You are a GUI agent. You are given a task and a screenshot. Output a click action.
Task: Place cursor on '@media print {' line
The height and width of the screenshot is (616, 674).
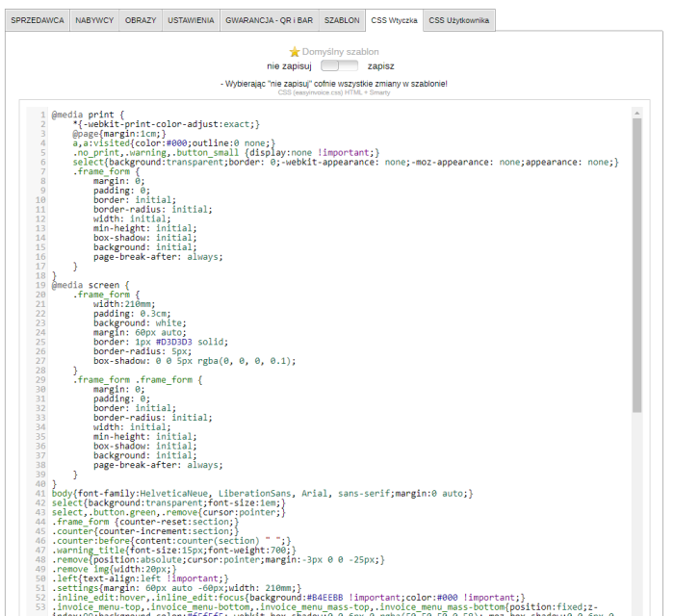point(89,115)
